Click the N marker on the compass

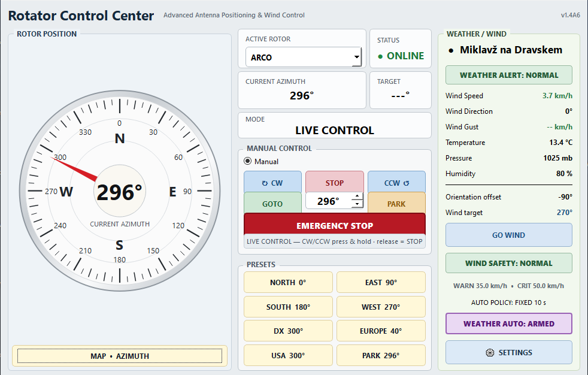pyautogui.click(x=120, y=138)
